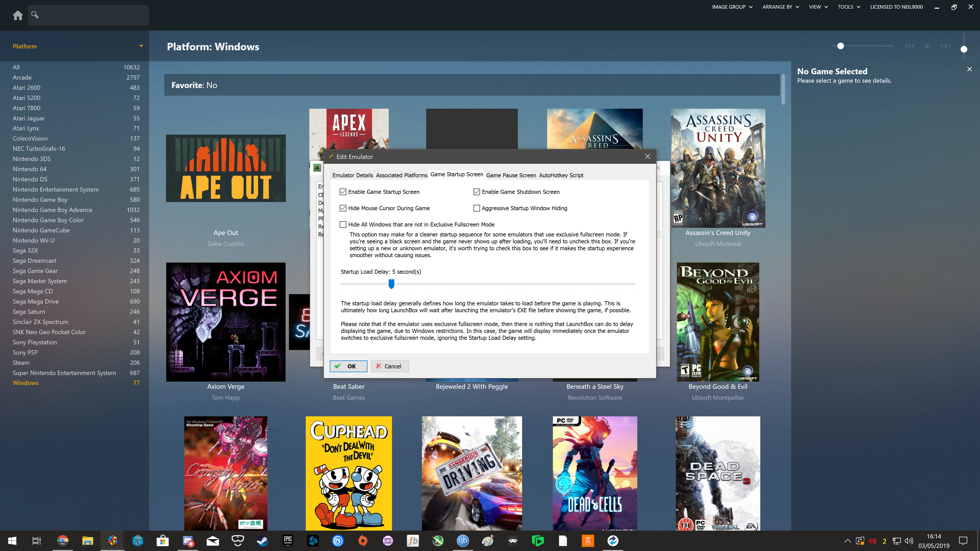Select Axiom Verge box art
Image resolution: width=980 pixels, height=551 pixels.
(226, 322)
